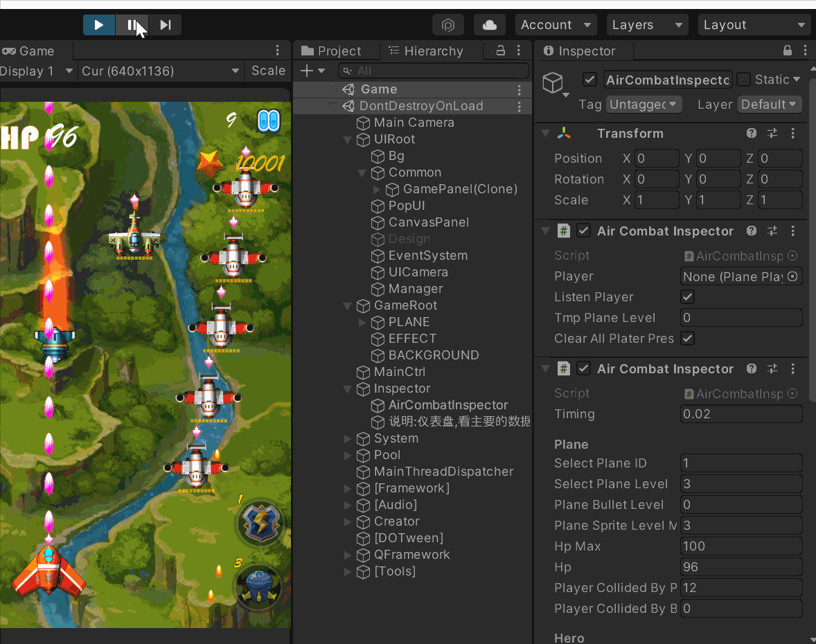Open Game scene options three-dot menu
Image resolution: width=816 pixels, height=644 pixels.
coord(520,90)
